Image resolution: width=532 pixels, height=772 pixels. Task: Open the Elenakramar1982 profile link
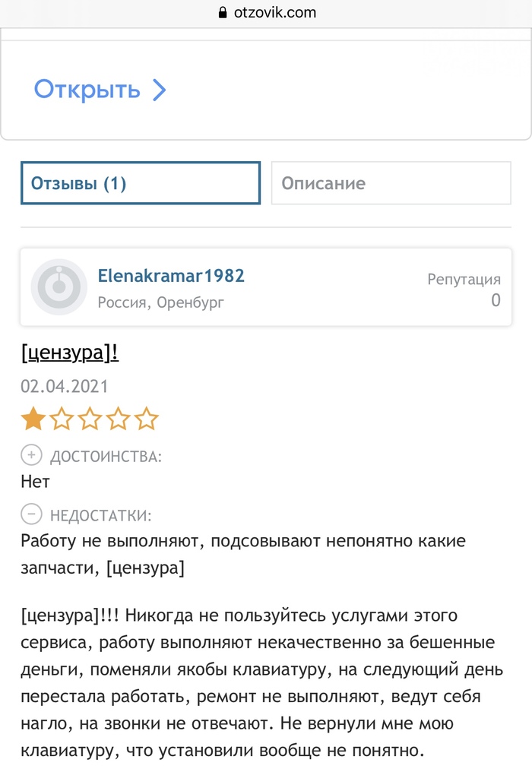coord(171,275)
